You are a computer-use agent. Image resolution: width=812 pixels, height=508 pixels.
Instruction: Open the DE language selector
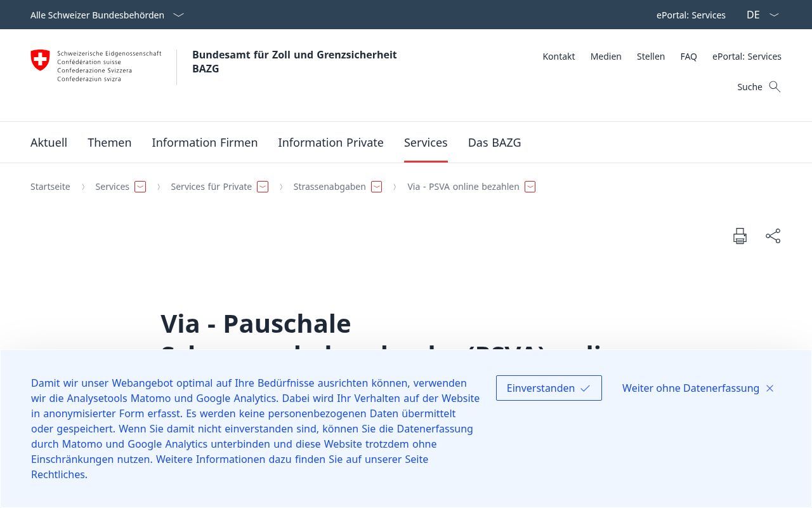(x=763, y=15)
